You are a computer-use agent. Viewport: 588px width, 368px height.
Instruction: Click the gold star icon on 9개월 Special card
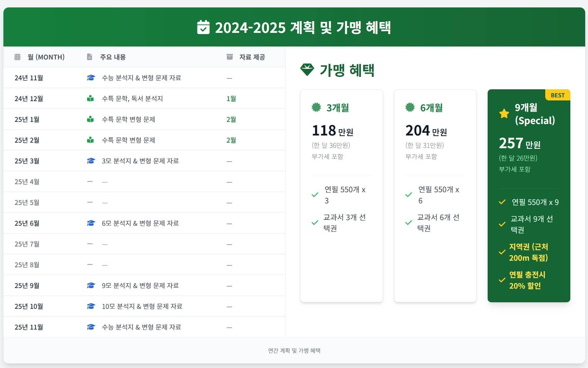click(504, 114)
